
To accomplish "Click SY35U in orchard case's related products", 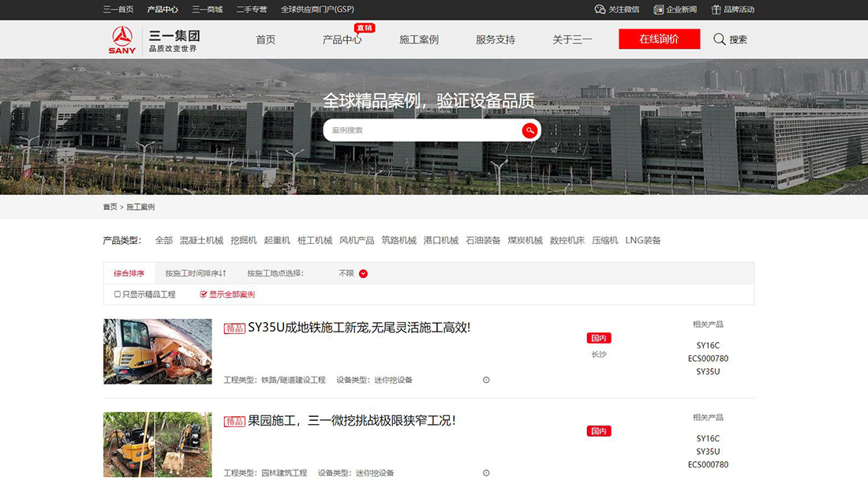I will (x=708, y=452).
